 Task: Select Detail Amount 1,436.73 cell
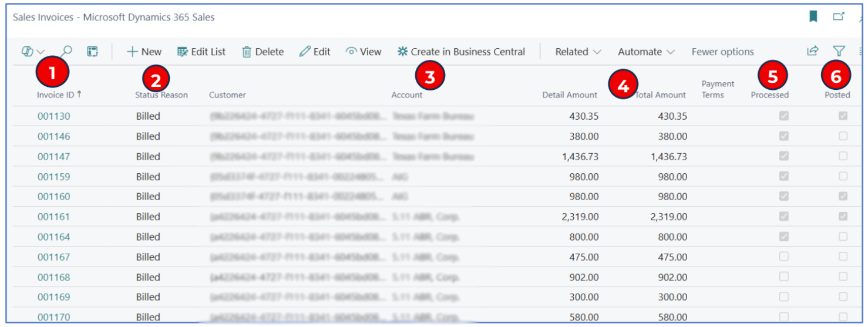[x=580, y=156]
